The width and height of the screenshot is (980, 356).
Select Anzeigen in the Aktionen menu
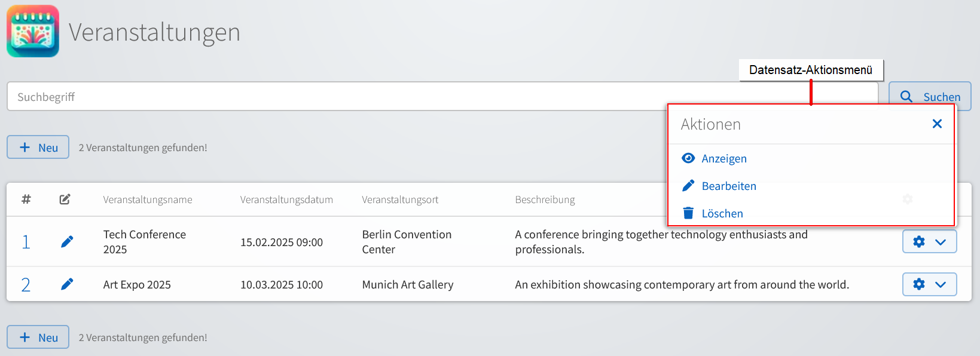(x=724, y=158)
